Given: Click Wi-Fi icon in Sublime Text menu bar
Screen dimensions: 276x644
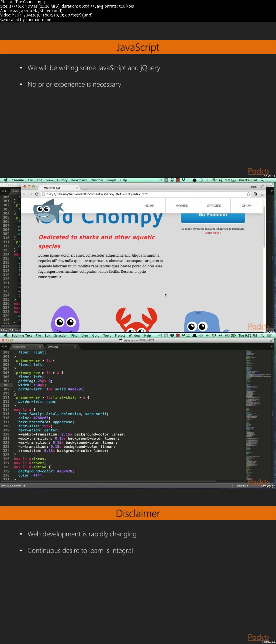Looking at the screenshot, I should pos(214,335).
